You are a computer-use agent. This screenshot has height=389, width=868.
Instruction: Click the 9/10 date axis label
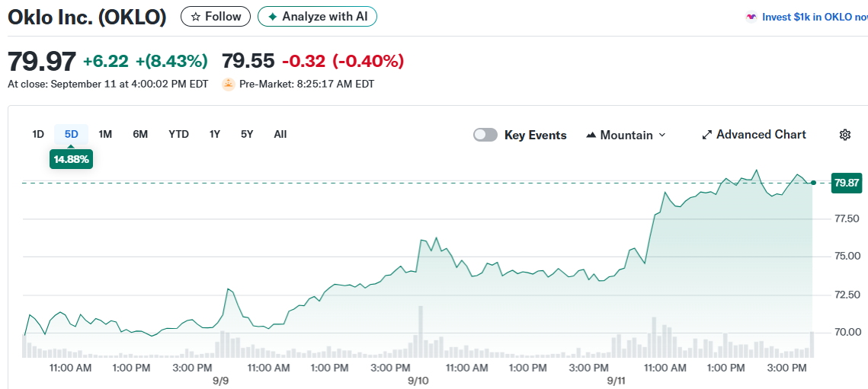point(418,381)
